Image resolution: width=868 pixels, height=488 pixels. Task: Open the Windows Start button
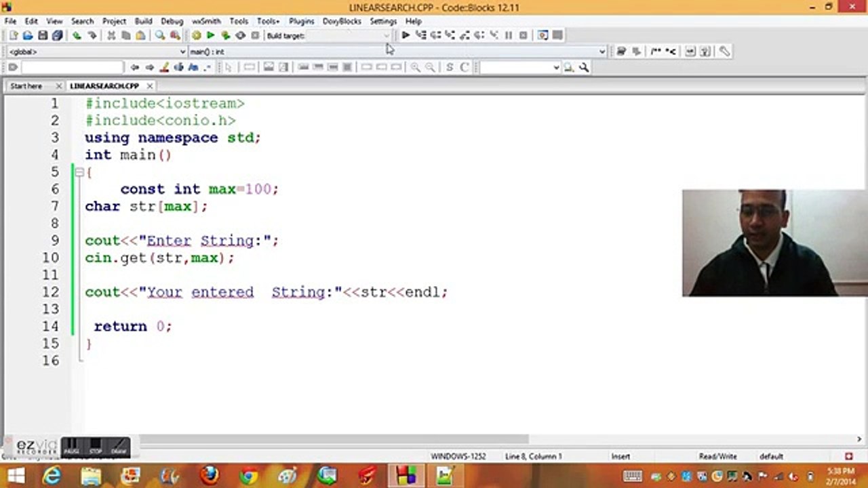(15, 476)
